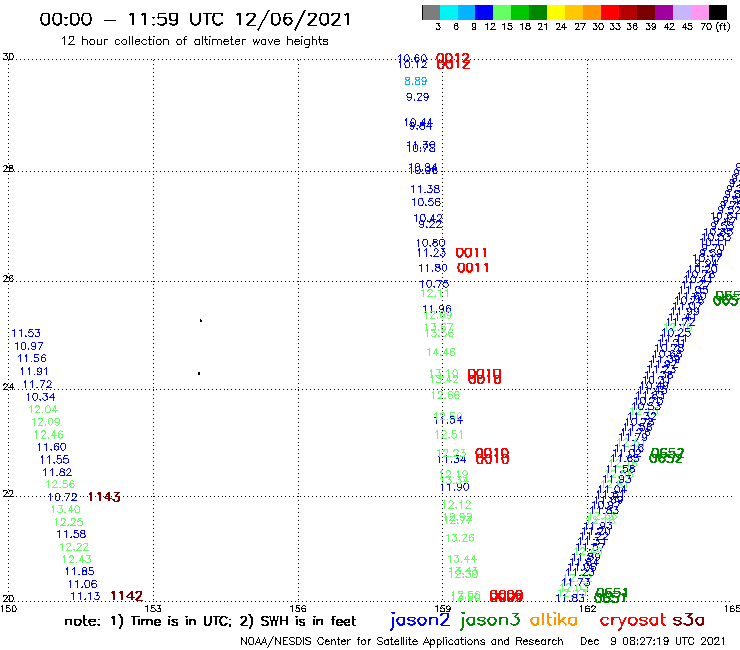The image size is (740, 650).
Task: Click the wave height value 11.85
Action: (79, 571)
